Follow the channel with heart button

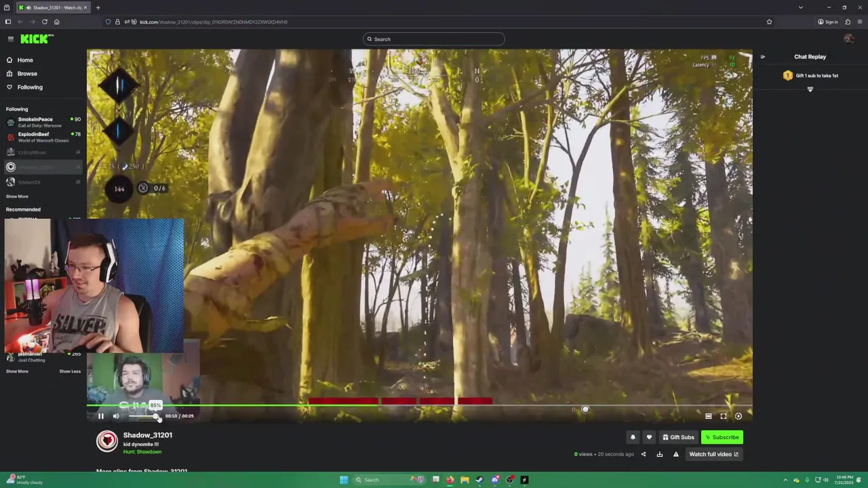(x=649, y=437)
